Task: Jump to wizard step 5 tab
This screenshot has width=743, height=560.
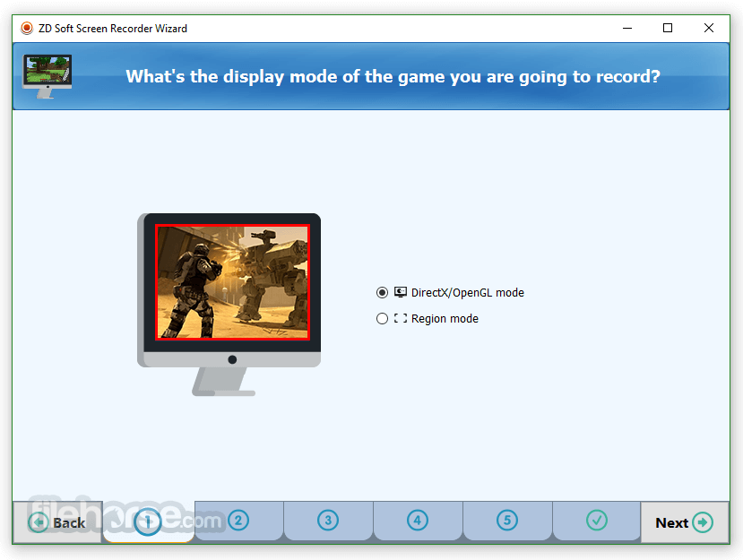Action: (507, 521)
